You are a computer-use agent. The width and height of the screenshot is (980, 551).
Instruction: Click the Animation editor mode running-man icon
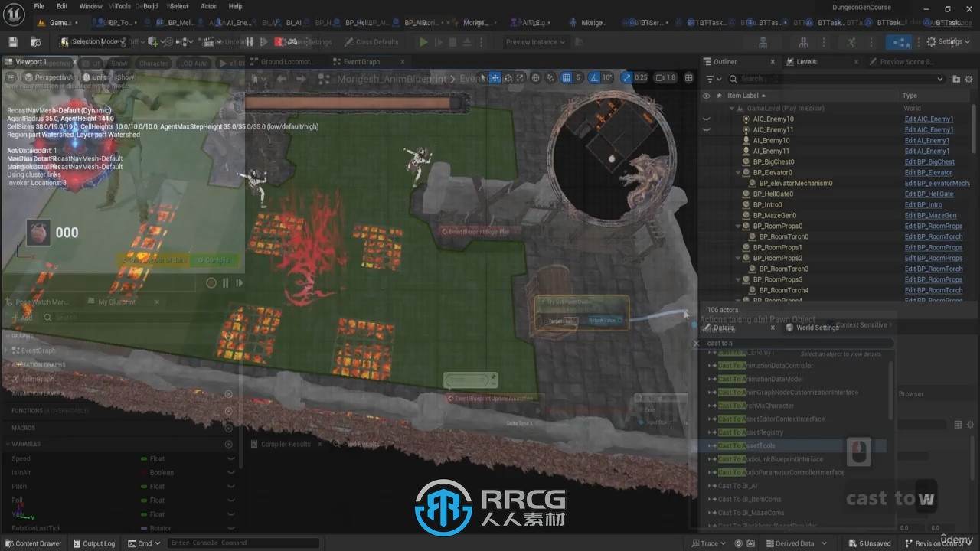tap(851, 42)
